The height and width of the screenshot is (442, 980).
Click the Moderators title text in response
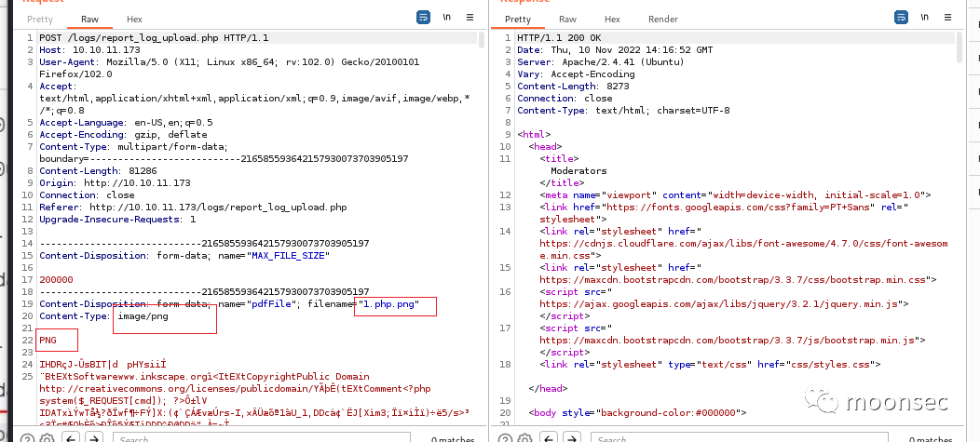[578, 171]
